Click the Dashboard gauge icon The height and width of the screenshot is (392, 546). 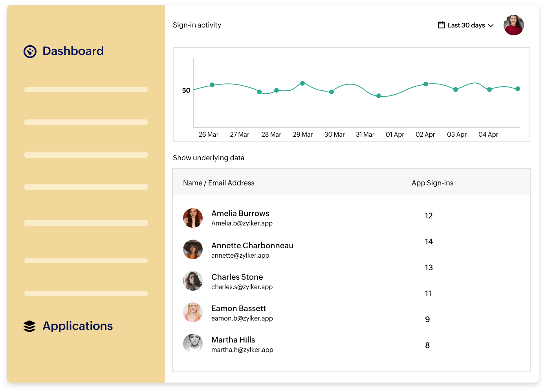[x=30, y=51]
